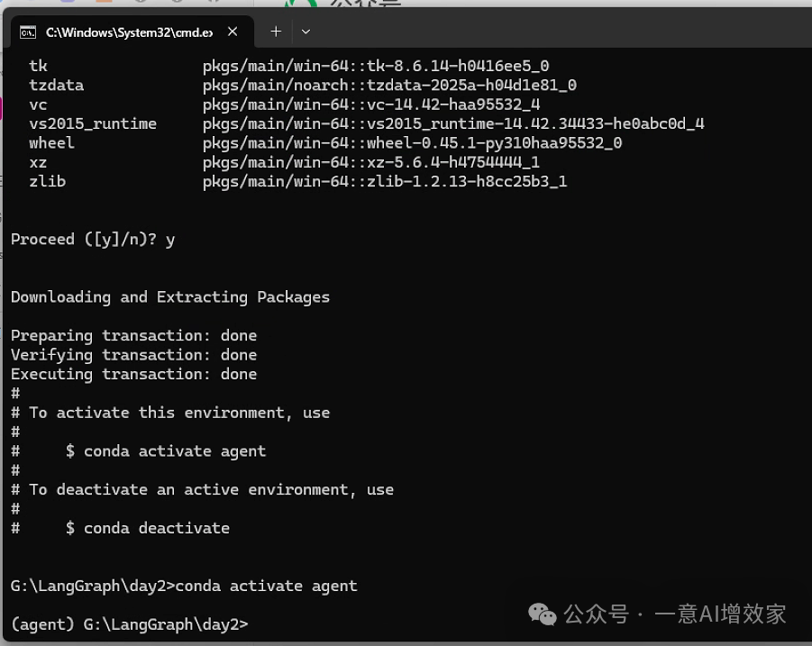Click the cmd.exe icon on the tab
The image size is (812, 646).
coord(28,32)
